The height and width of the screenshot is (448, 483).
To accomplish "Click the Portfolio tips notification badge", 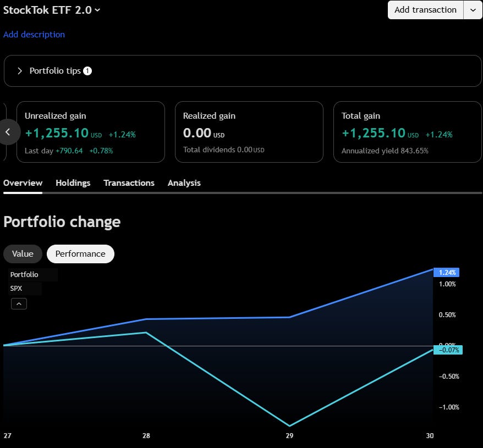I will pyautogui.click(x=87, y=71).
